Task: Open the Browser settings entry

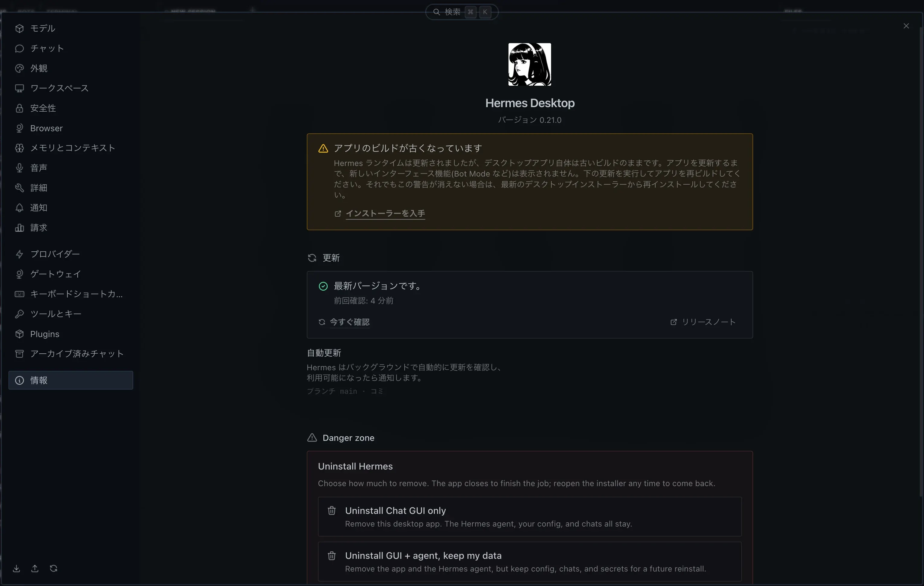Action: click(x=71, y=128)
